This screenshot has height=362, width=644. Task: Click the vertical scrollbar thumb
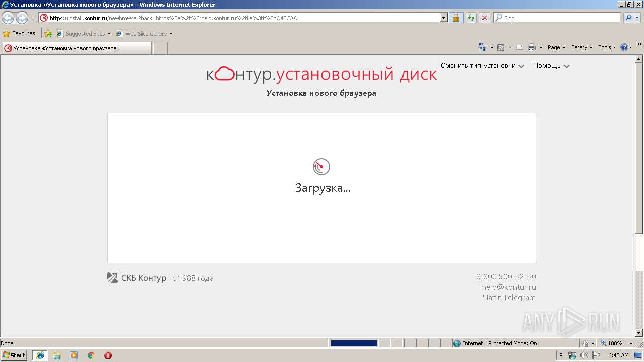(639, 148)
